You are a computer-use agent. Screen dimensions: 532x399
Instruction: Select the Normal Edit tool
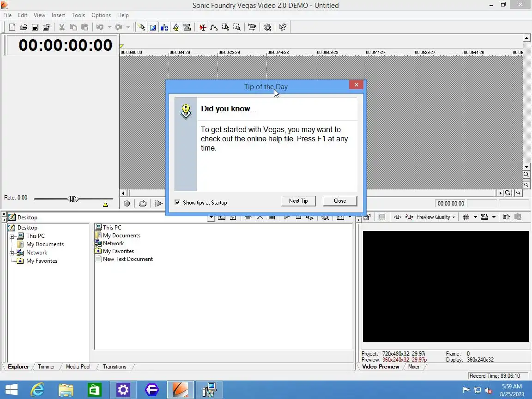click(x=203, y=27)
